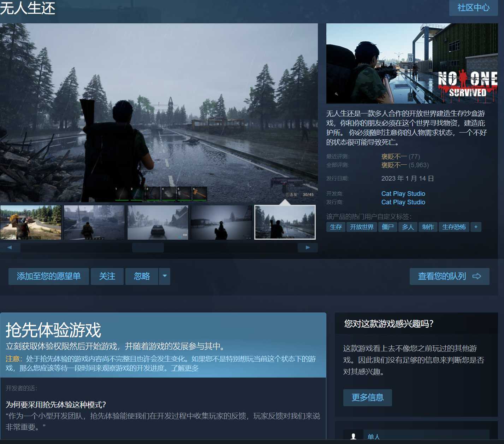This screenshot has height=444, width=504.
Task: Select the dark aiming silhouette thumbnail
Action: (221, 222)
